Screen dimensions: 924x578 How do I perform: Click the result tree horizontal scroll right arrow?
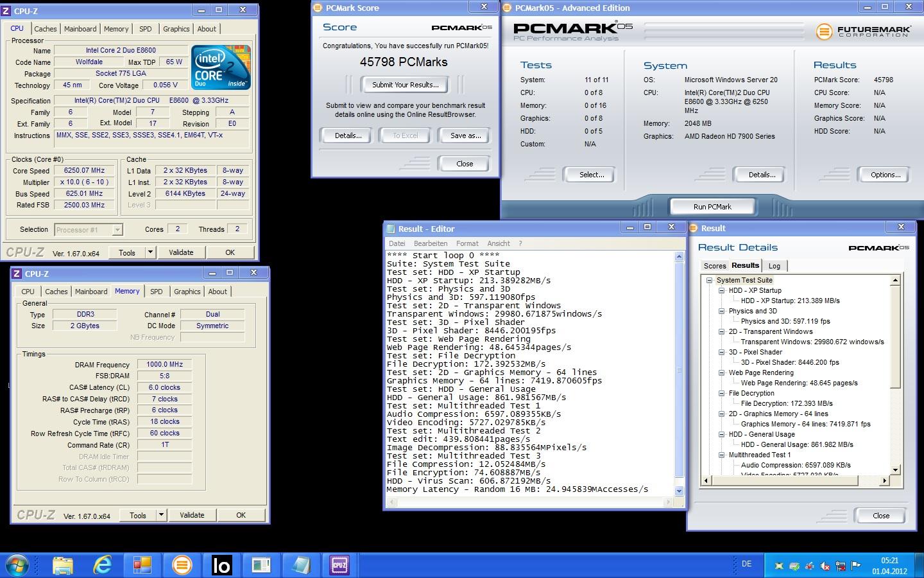click(x=885, y=480)
